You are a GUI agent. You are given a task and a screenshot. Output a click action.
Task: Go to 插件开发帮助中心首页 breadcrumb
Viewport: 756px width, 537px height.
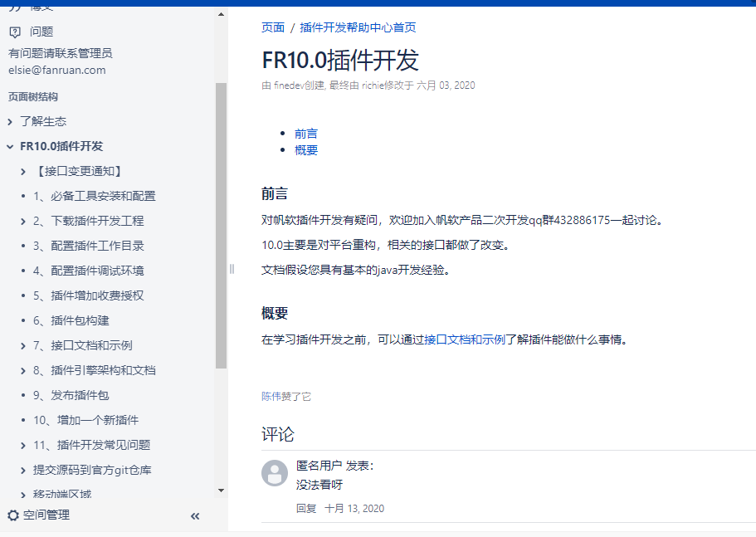pyautogui.click(x=358, y=27)
